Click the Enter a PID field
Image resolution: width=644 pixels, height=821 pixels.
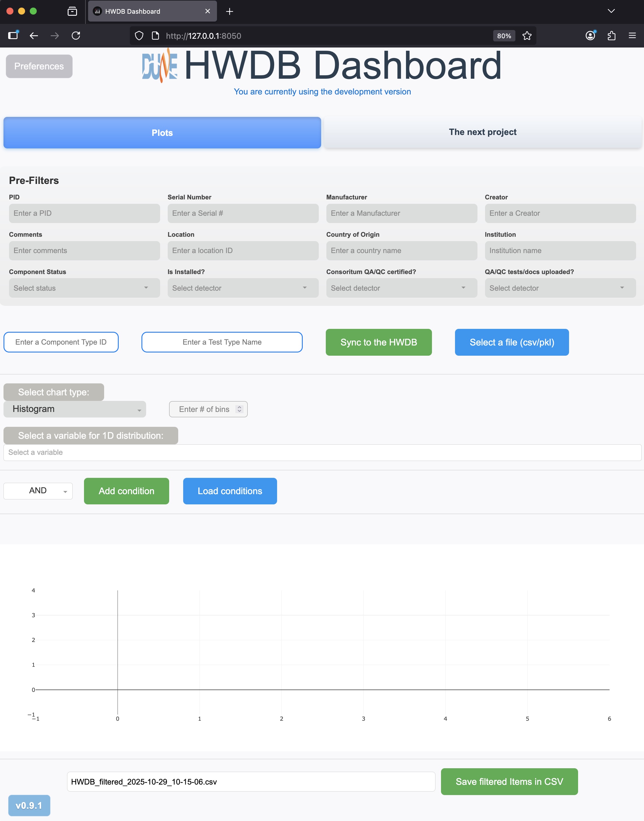85,213
